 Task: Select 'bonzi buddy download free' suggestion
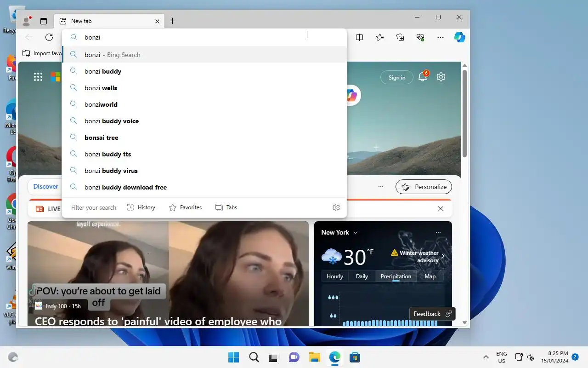204,187
